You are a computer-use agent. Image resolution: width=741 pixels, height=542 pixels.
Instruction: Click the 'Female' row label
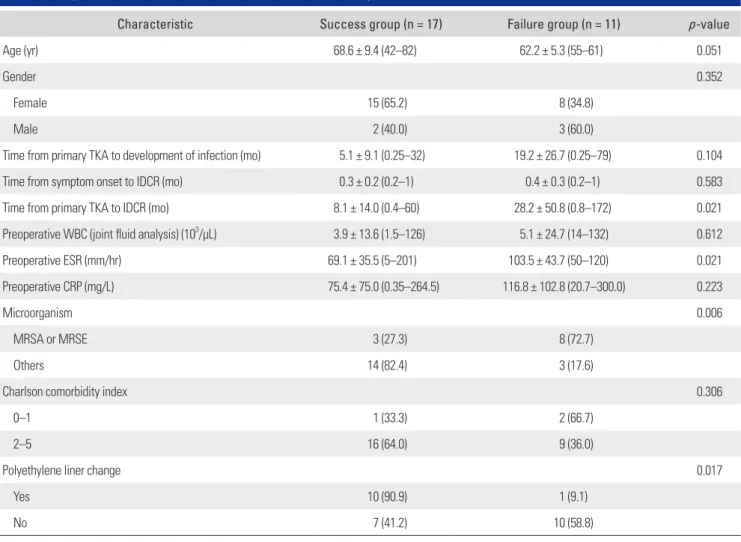click(x=30, y=103)
